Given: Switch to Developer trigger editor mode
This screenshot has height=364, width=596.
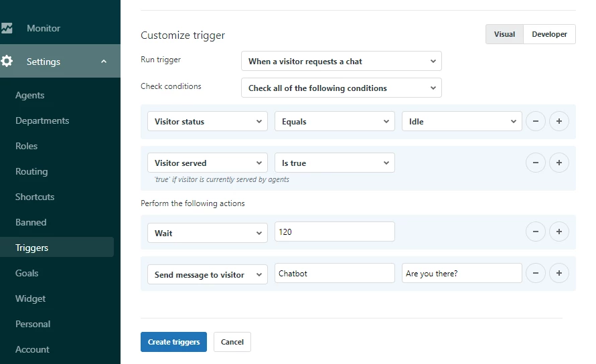Looking at the screenshot, I should point(549,34).
